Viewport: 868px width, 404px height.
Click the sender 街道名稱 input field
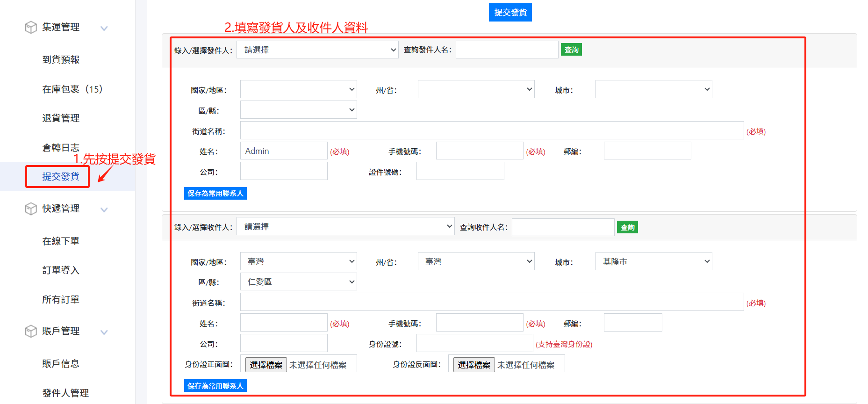pyautogui.click(x=492, y=130)
